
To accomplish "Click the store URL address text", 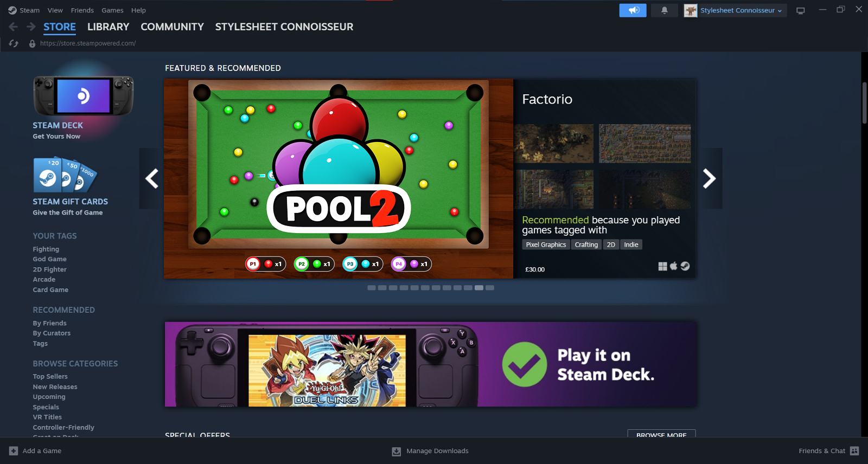I will (88, 43).
